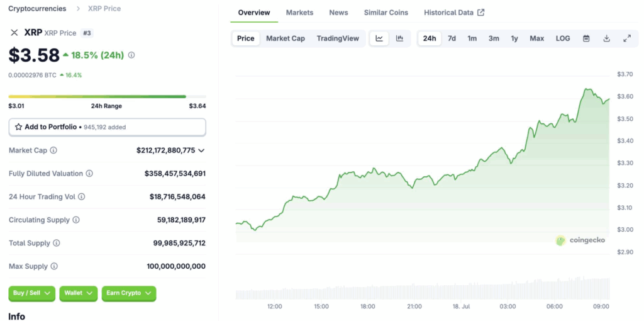Click the 59,182,189,917 circulating supply value
This screenshot has width=644, height=321.
tap(181, 220)
